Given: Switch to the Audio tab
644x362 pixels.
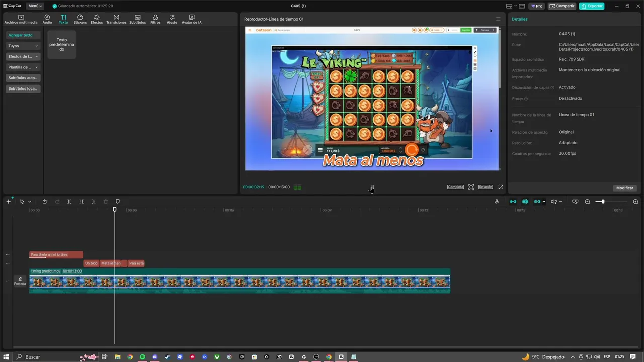Looking at the screenshot, I should tap(47, 19).
